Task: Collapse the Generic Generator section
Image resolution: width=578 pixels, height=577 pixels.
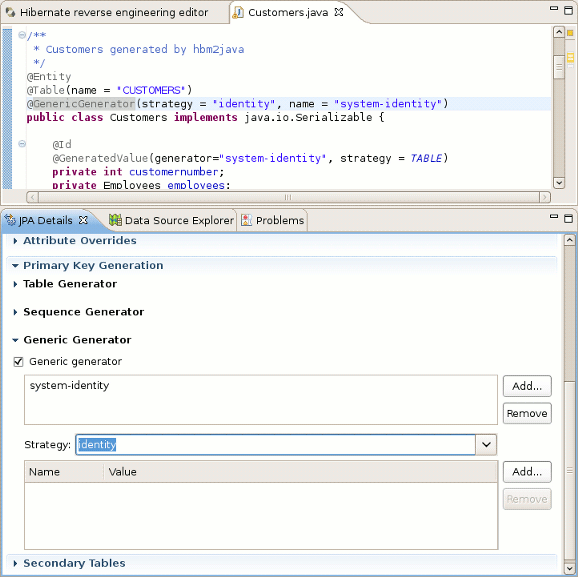Action: click(15, 340)
